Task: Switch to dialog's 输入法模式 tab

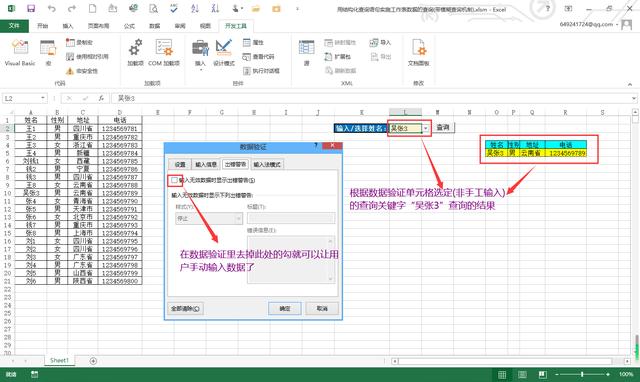Action: tap(267, 164)
